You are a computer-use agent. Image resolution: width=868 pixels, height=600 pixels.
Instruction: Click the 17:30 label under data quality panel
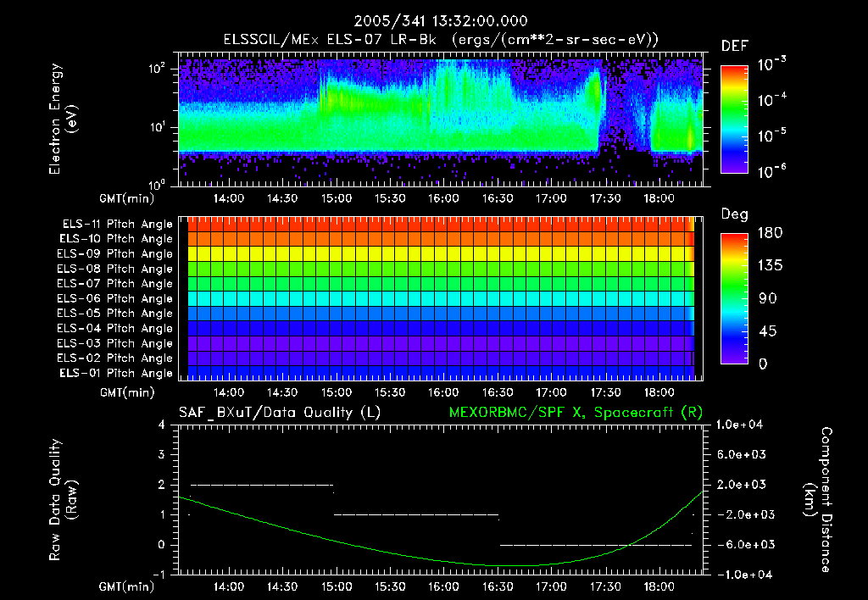coord(605,586)
